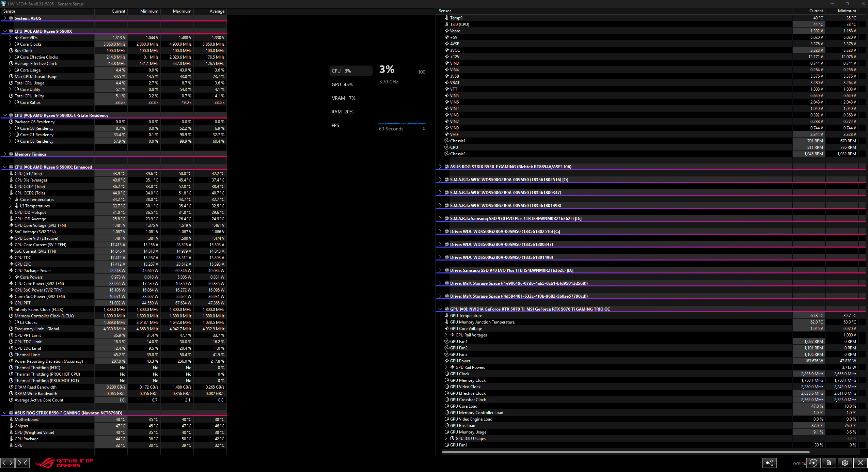Click the Minimum column header in left pane

coord(144,11)
